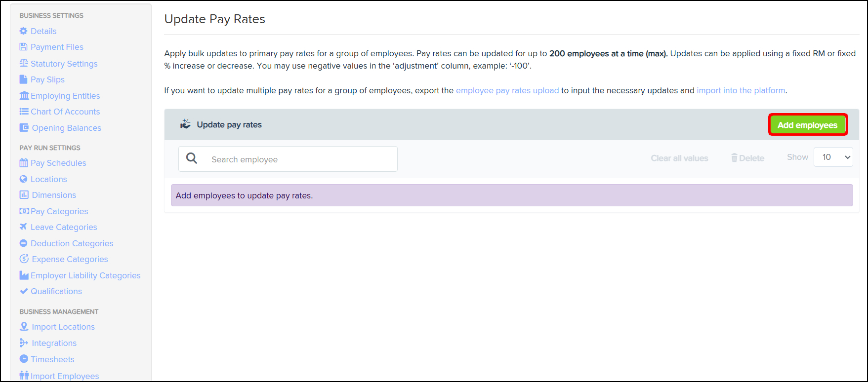The width and height of the screenshot is (868, 382).
Task: Click the Payment Files save icon
Action: click(x=23, y=47)
